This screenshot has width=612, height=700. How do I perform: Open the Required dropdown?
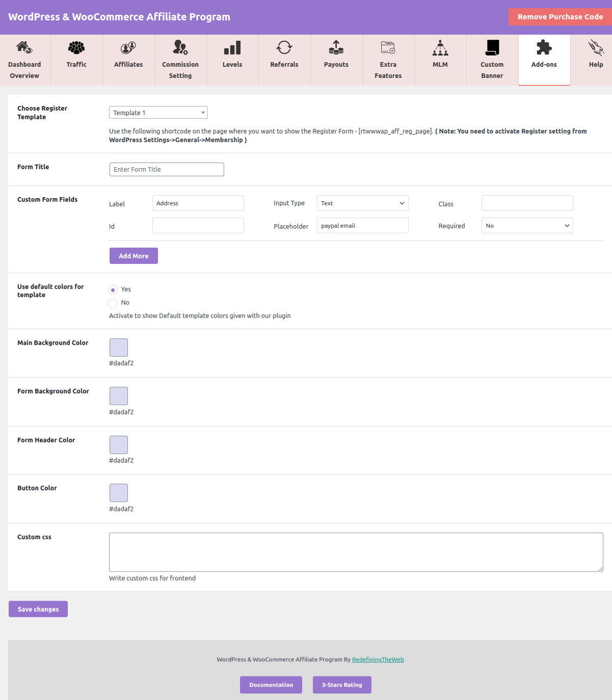point(527,226)
